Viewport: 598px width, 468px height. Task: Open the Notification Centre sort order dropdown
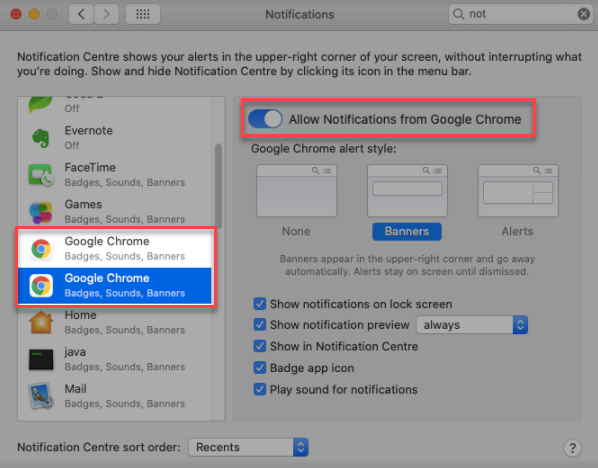pos(248,447)
